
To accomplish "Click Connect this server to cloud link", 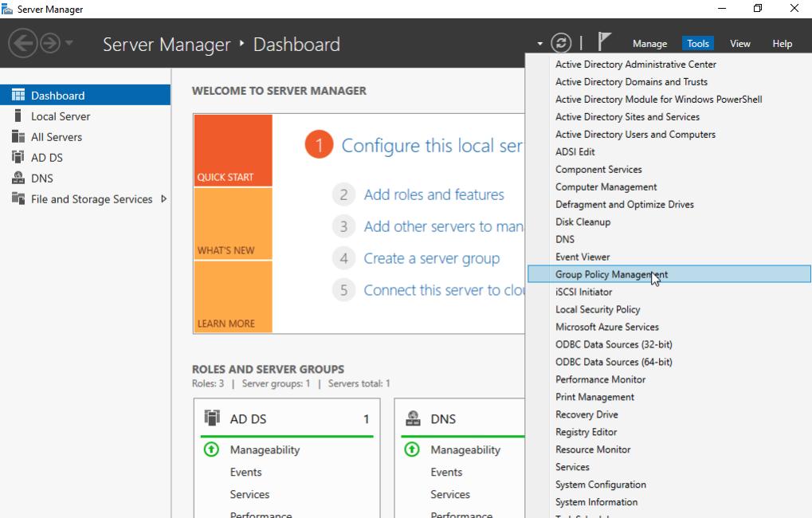I will (443, 290).
